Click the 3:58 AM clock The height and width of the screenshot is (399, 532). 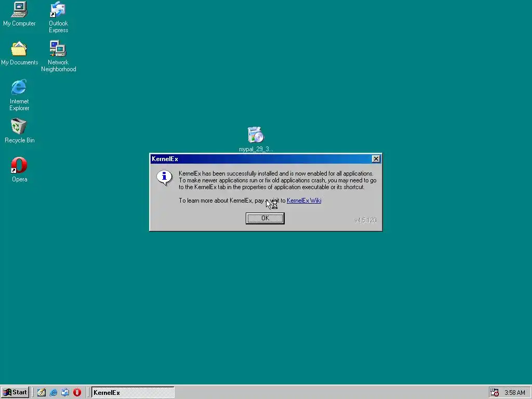(x=515, y=393)
